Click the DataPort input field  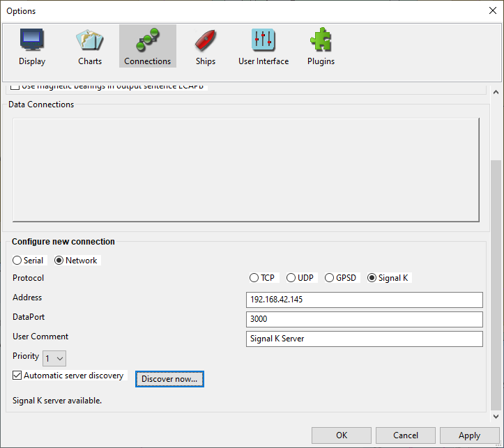[365, 319]
